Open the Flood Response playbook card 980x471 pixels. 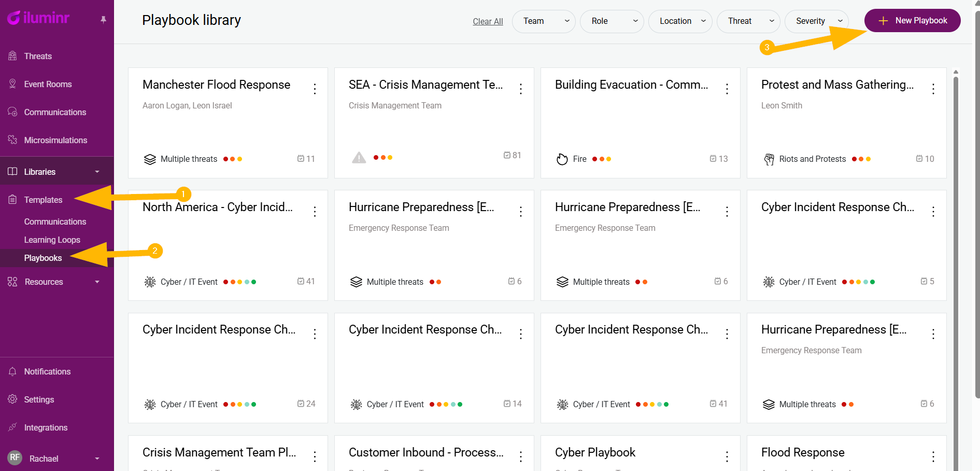tap(803, 453)
